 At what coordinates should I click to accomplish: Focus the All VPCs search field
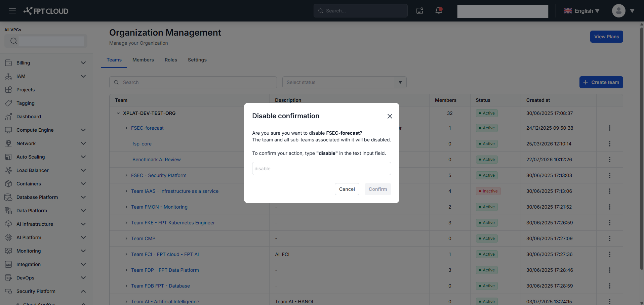click(x=46, y=41)
